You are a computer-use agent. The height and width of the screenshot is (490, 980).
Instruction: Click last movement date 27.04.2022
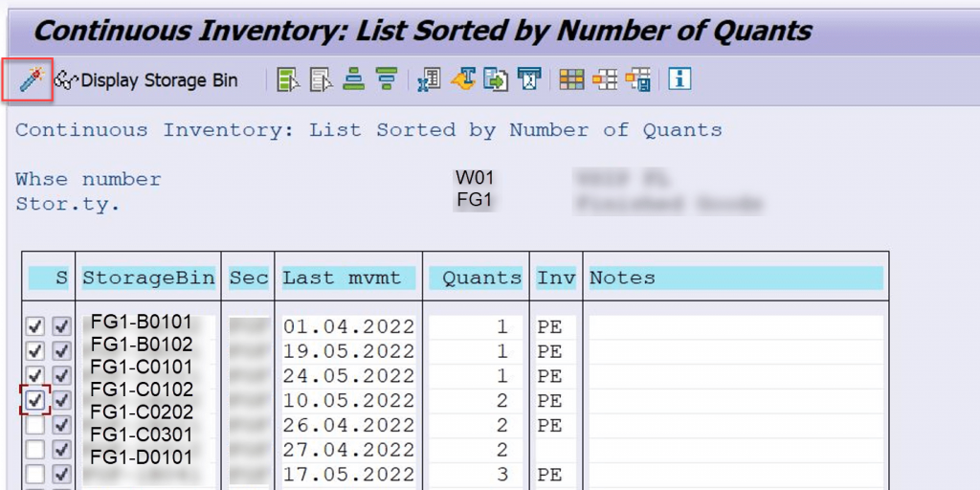pos(348,450)
